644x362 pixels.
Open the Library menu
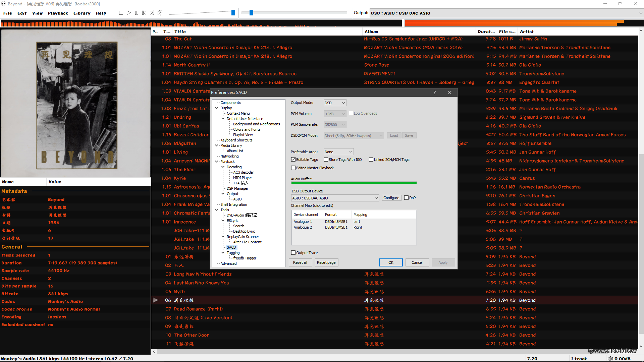click(82, 13)
